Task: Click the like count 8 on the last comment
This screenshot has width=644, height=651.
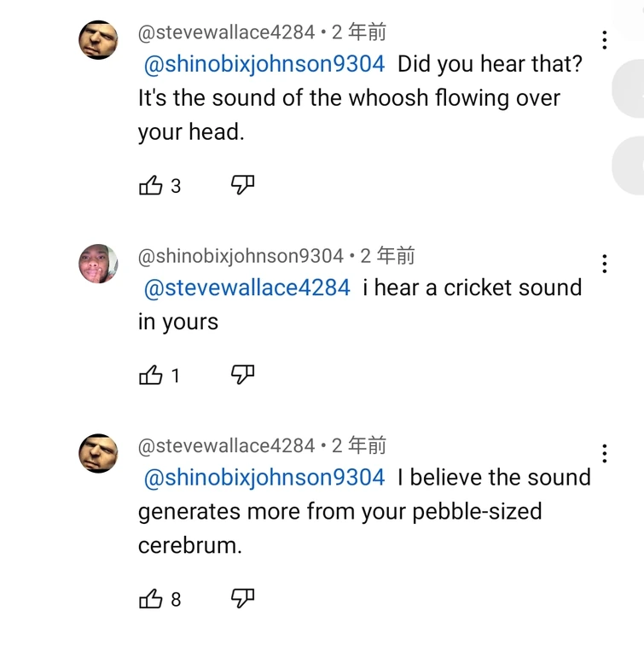Action: [176, 600]
